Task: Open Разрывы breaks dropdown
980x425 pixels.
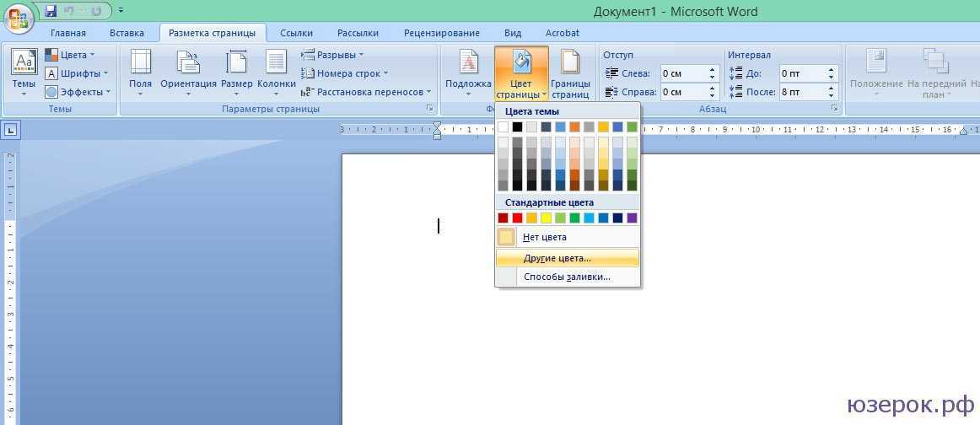Action: (x=332, y=55)
